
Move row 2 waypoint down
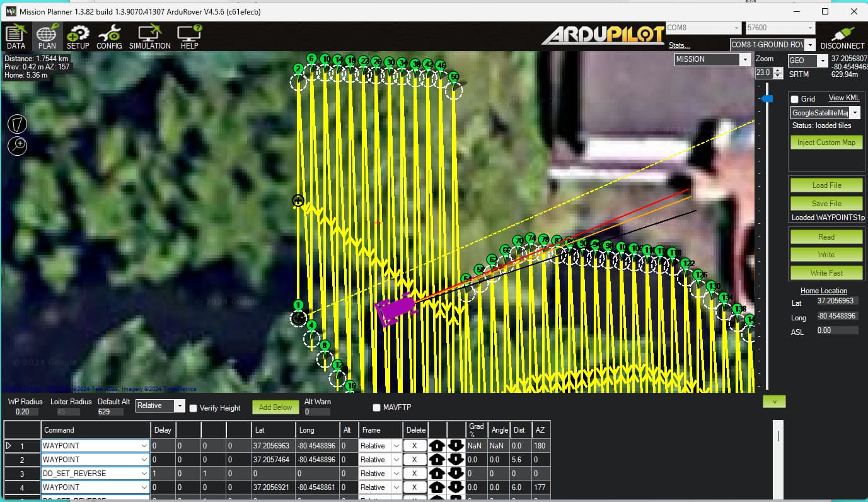(x=456, y=460)
